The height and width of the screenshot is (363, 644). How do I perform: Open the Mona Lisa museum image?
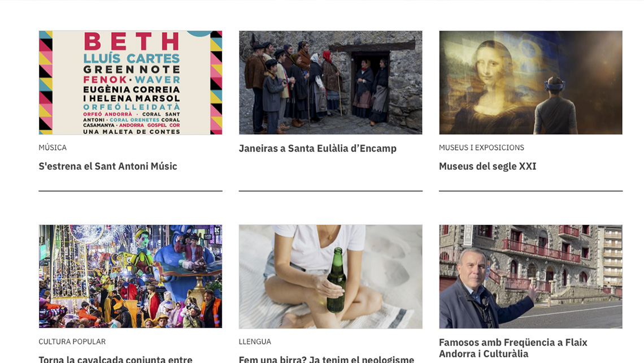(x=530, y=83)
